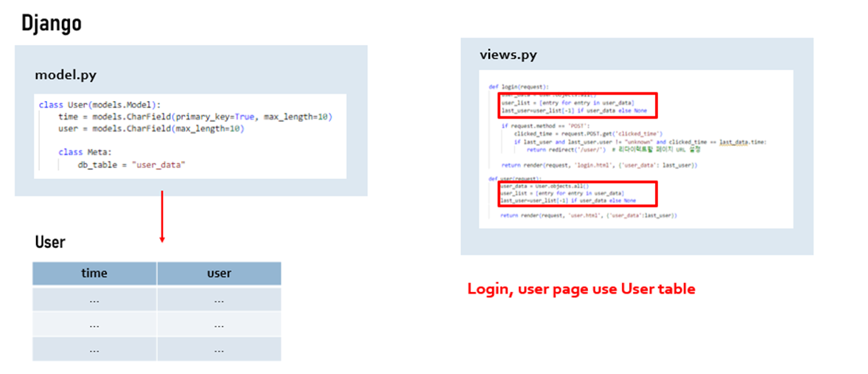The width and height of the screenshot is (868, 374).
Task: Select the 'user' table column header
Action: click(x=220, y=273)
